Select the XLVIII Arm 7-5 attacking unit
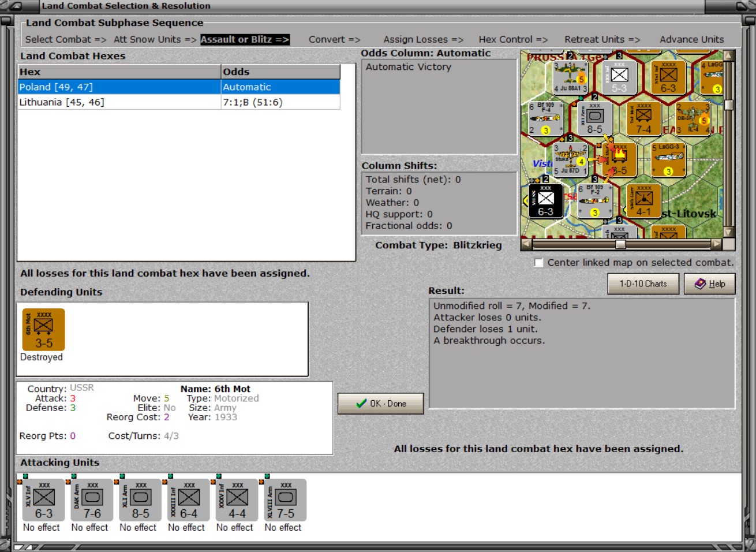Image resolution: width=756 pixels, height=552 pixels. (286, 501)
